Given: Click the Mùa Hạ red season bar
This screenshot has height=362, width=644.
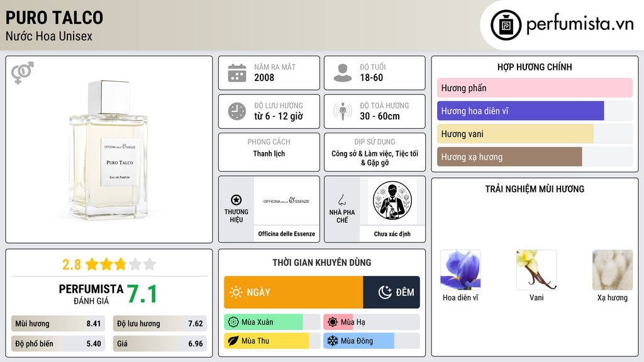Looking at the screenshot, I should [338, 322].
